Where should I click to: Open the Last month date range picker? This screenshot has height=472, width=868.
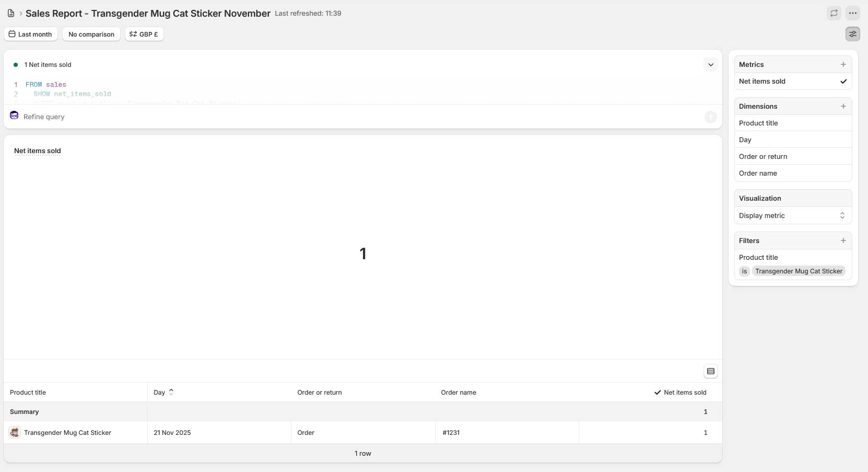[31, 34]
